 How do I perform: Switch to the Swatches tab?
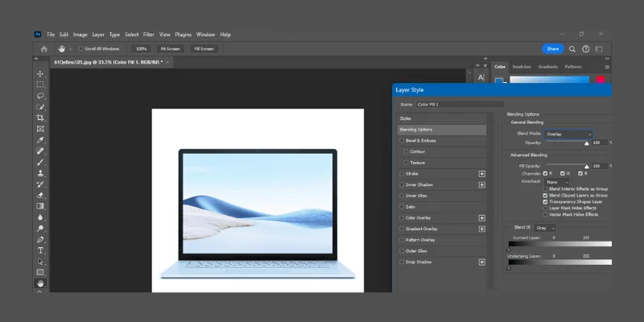click(x=522, y=67)
